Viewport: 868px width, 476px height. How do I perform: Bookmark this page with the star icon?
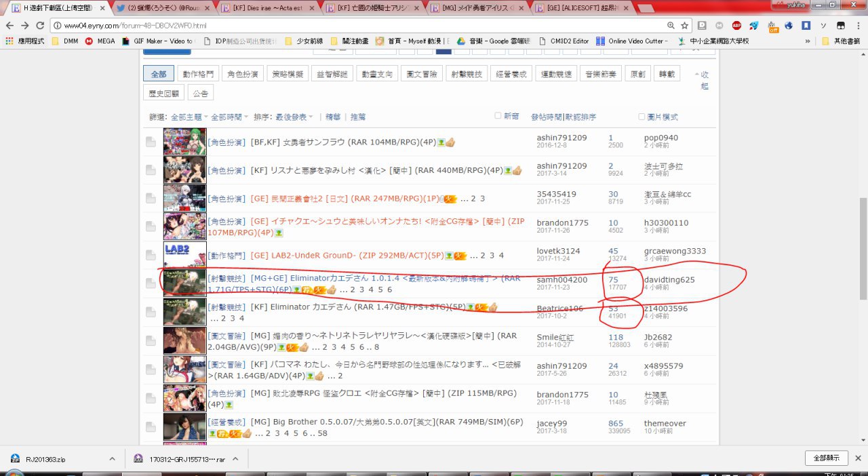click(685, 25)
